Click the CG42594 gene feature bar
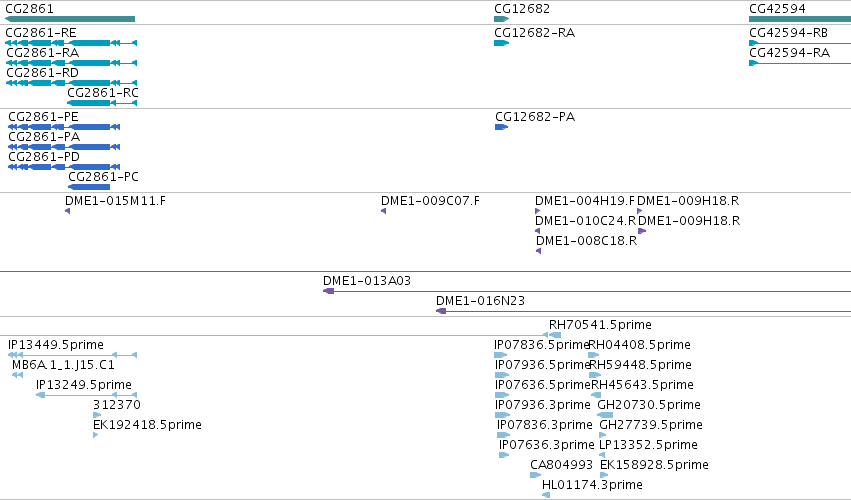Image resolution: width=851 pixels, height=500 pixels. (800, 19)
